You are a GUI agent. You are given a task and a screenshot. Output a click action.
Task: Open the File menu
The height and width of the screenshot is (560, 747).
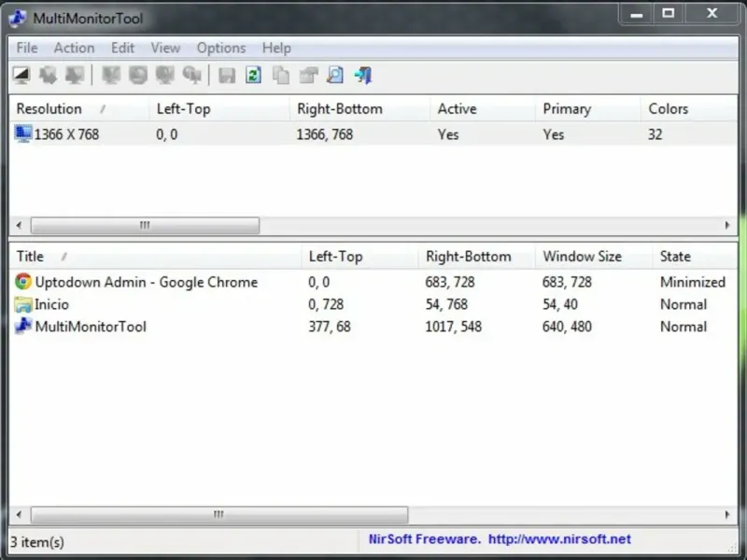click(x=27, y=49)
